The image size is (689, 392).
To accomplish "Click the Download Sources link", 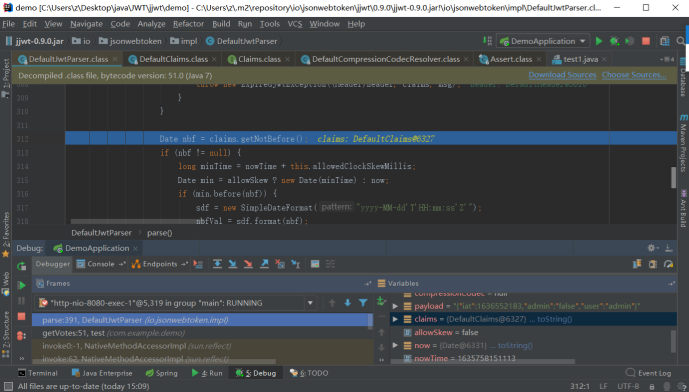I will (562, 75).
